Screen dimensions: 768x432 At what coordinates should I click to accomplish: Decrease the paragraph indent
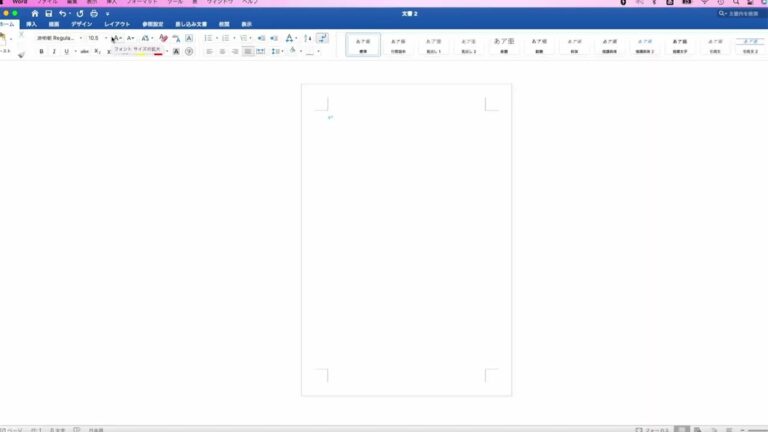[261, 38]
